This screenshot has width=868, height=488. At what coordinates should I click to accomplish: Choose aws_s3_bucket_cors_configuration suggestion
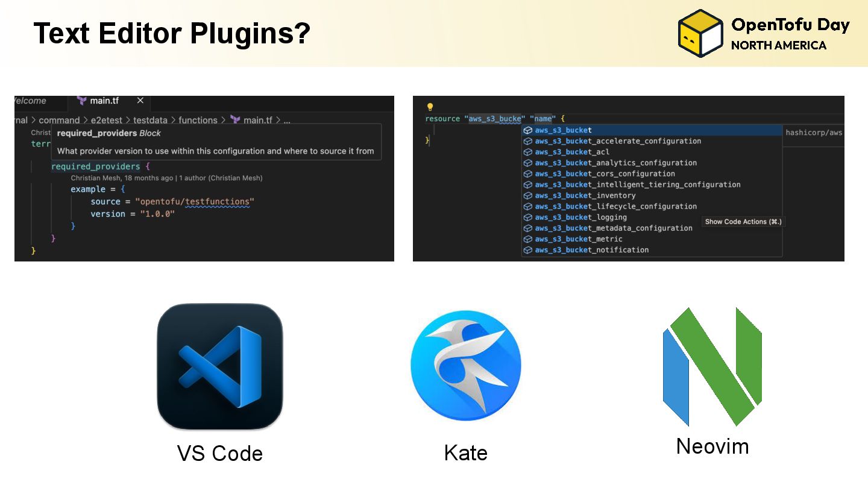tap(652, 174)
